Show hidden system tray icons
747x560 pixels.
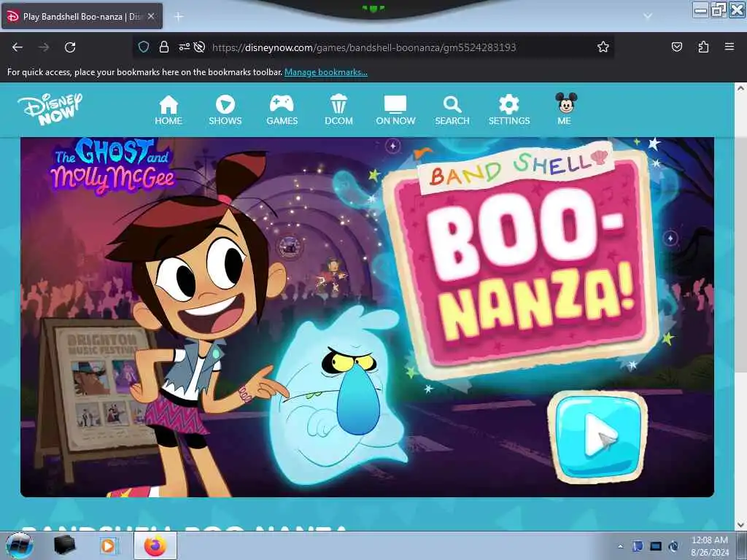[620, 546]
